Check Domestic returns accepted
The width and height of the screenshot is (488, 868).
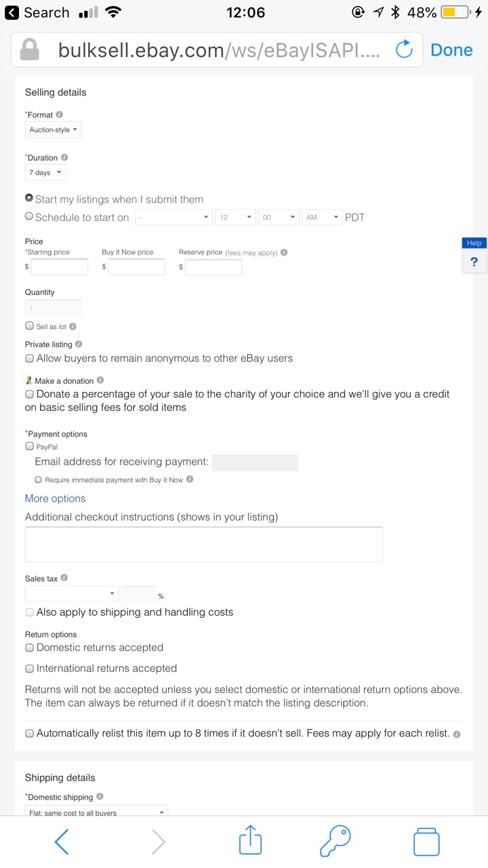click(x=29, y=648)
